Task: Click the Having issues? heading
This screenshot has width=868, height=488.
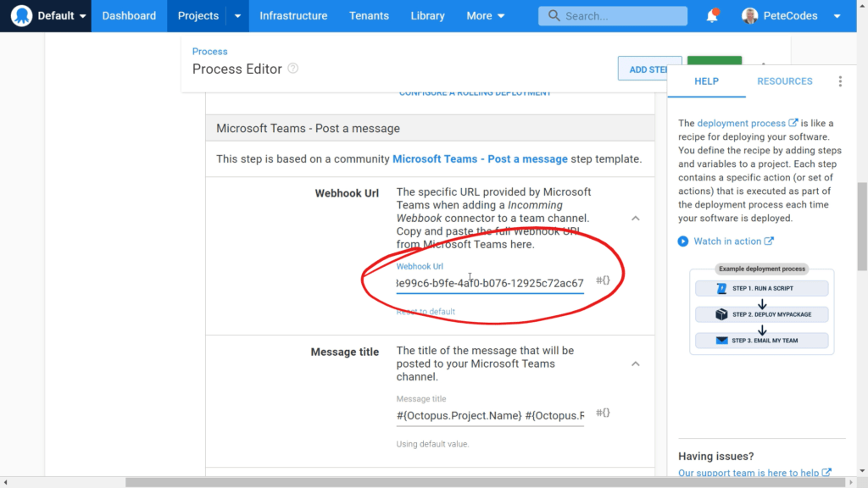Action: click(x=715, y=457)
